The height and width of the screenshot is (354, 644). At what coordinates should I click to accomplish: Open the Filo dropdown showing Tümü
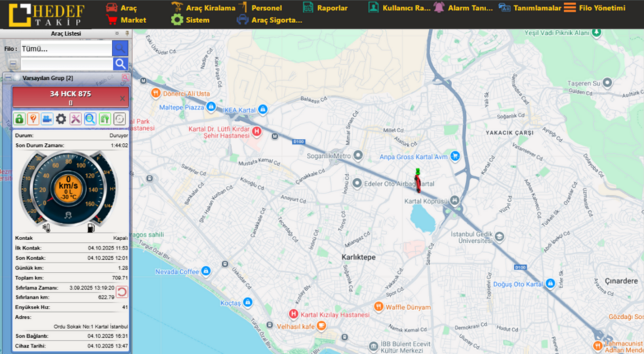pyautogui.click(x=66, y=49)
